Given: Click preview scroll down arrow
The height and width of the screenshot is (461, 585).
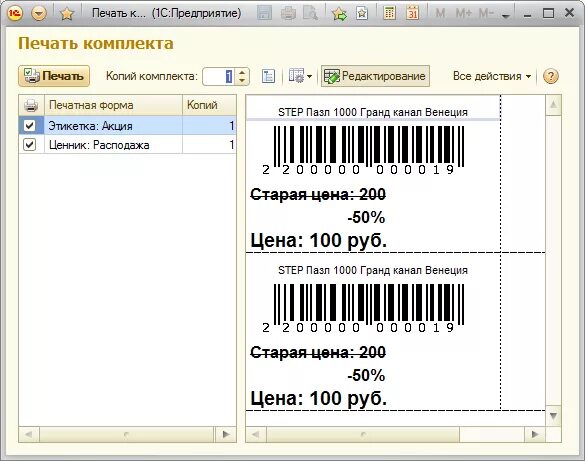Looking at the screenshot, I should 553,415.
